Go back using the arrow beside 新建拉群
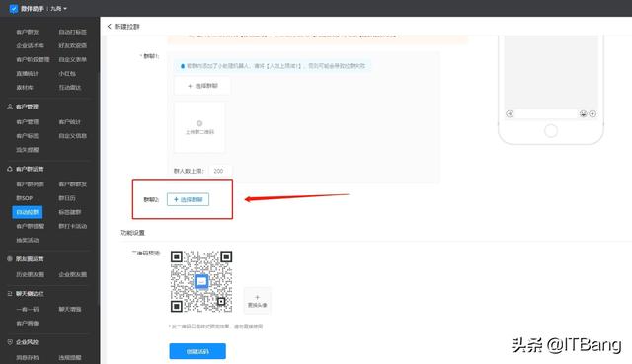This screenshot has height=364, width=632. (109, 27)
